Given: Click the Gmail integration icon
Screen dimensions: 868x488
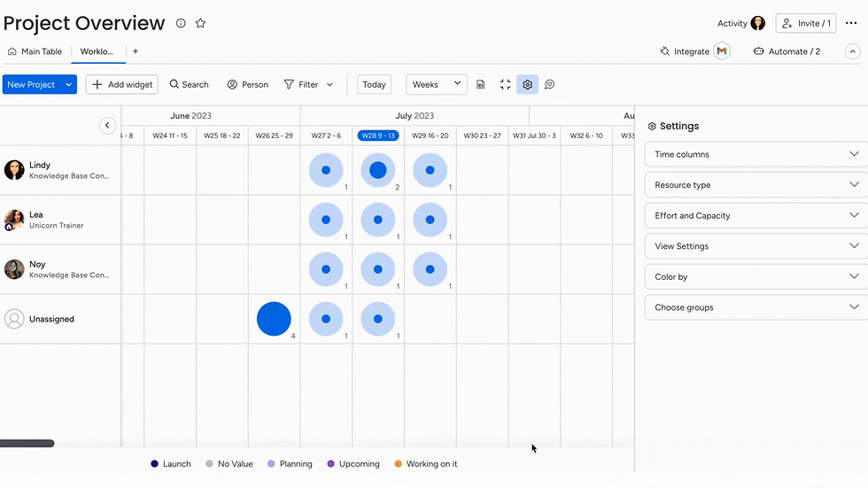Looking at the screenshot, I should click(722, 51).
